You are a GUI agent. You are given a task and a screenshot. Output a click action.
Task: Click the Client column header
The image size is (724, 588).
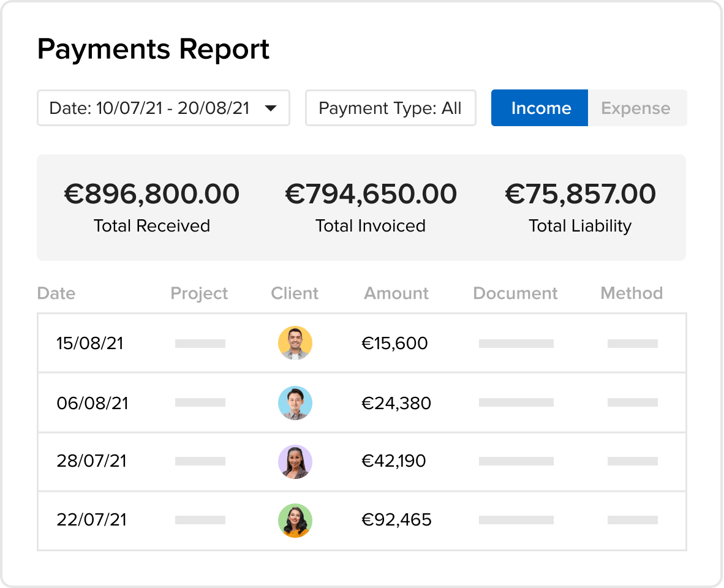(x=295, y=293)
